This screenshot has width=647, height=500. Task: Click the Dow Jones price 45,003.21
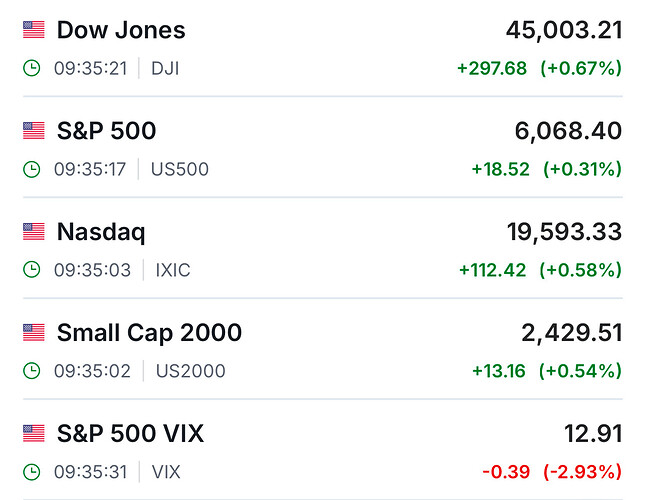(564, 30)
